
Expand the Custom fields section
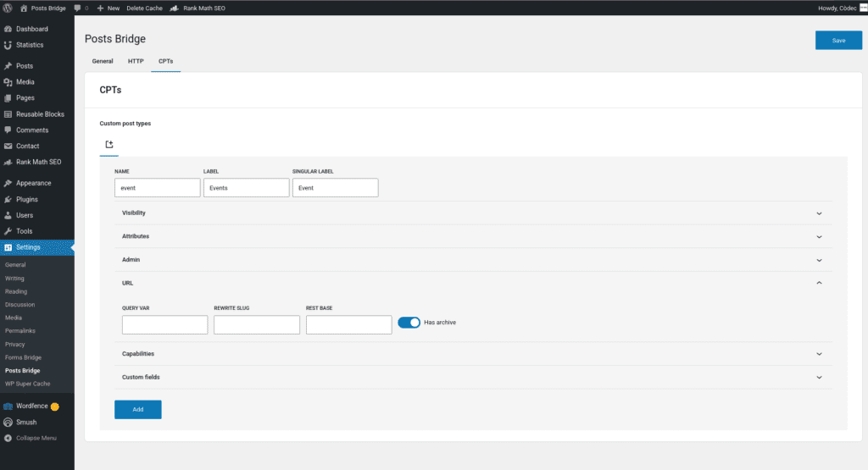pos(819,377)
